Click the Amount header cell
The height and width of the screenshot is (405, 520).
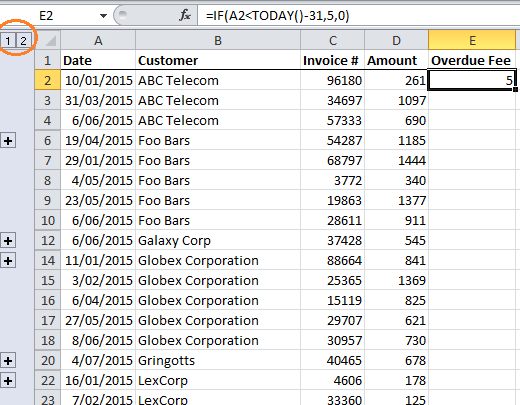click(x=396, y=60)
